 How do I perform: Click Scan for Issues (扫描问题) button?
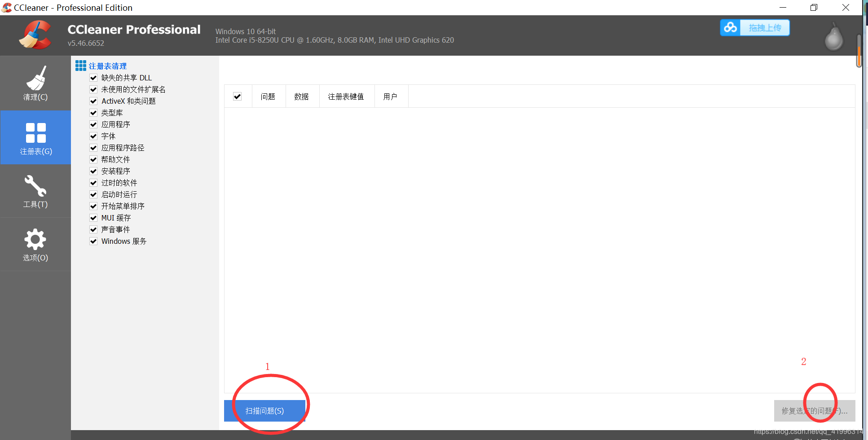264,411
